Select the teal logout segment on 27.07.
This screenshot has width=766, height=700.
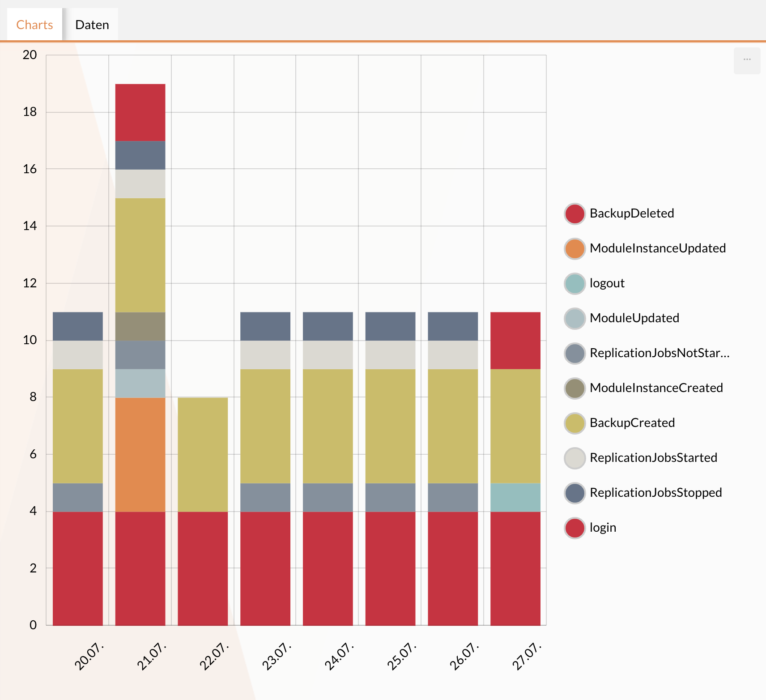[x=515, y=497]
